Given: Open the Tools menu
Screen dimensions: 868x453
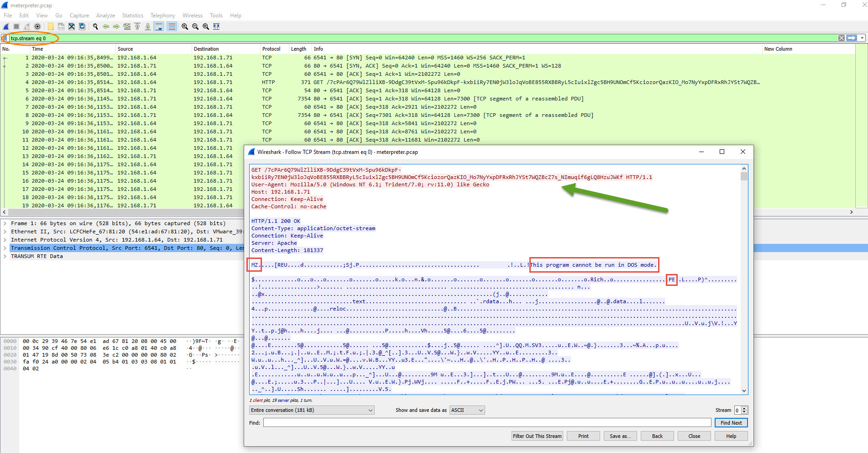Looking at the screenshot, I should click(216, 16).
